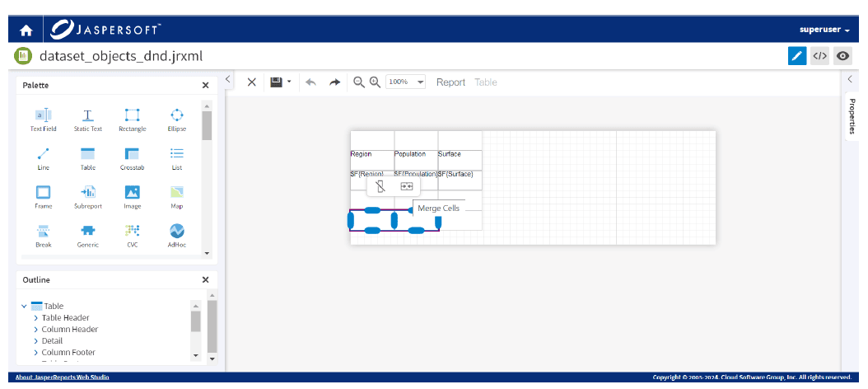Close the Palette panel
Screen dimensions: 868x389
(x=205, y=86)
